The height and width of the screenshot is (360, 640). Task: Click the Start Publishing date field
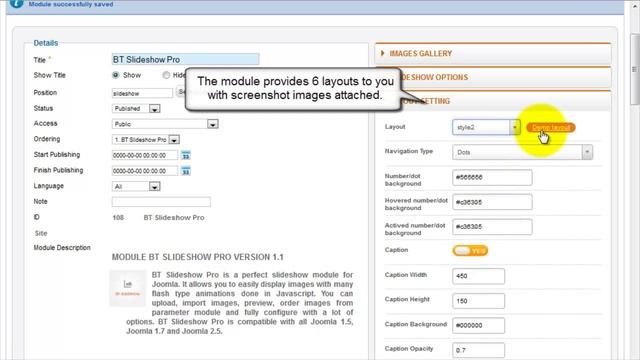click(145, 155)
